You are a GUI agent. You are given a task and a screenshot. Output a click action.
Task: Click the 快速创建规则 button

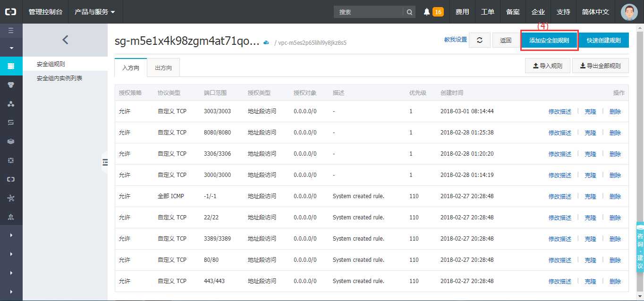click(604, 40)
